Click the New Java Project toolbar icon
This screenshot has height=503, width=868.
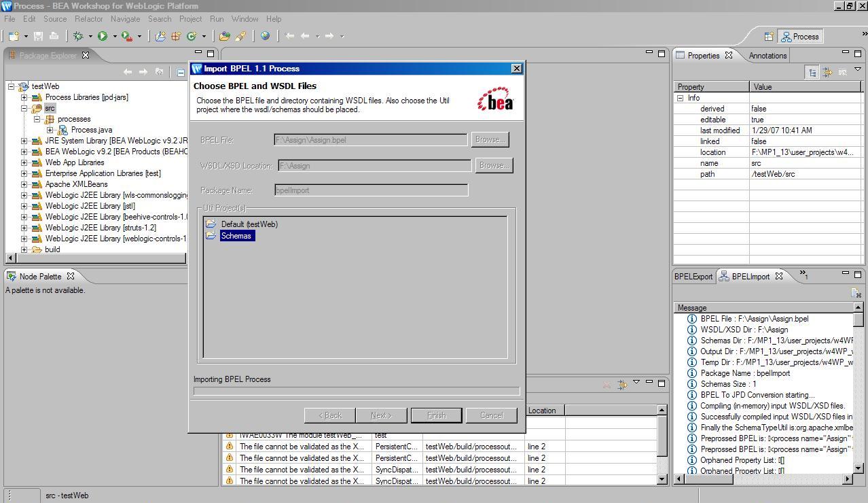[x=160, y=36]
